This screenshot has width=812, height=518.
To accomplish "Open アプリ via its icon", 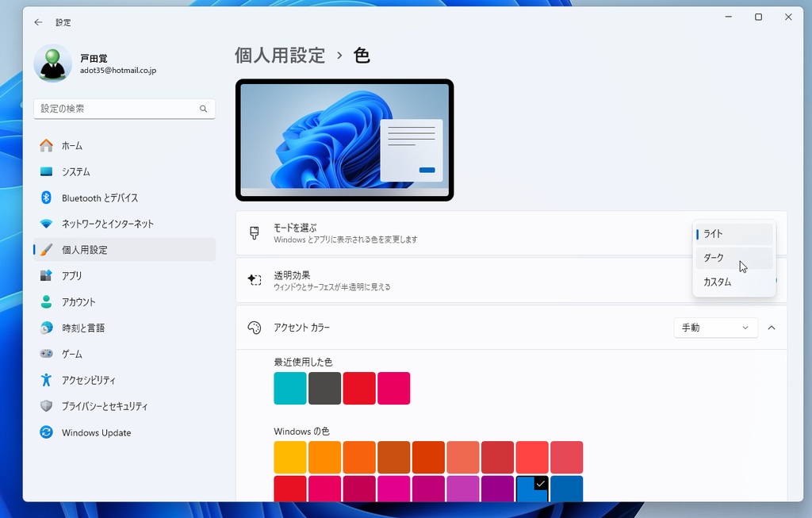I will (x=46, y=275).
